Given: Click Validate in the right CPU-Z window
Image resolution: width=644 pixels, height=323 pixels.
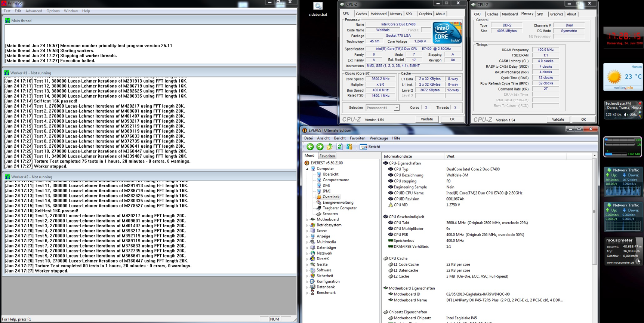Looking at the screenshot, I should [558, 119].
